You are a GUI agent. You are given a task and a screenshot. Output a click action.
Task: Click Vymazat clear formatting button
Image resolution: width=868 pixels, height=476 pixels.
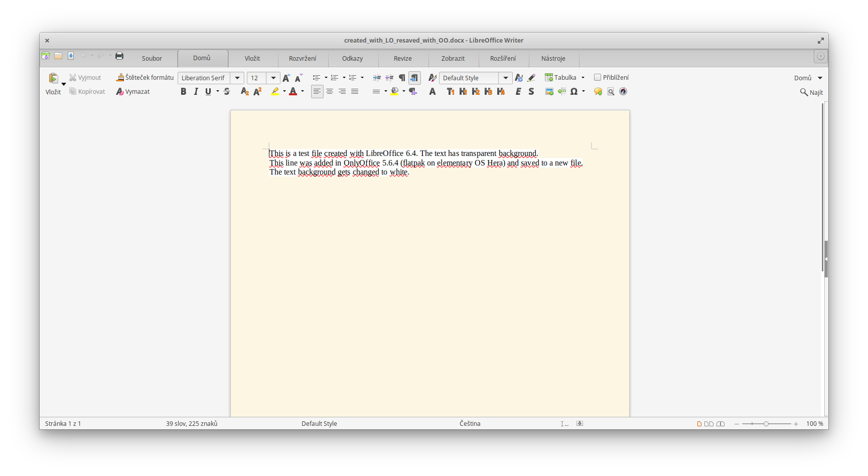[x=133, y=91]
